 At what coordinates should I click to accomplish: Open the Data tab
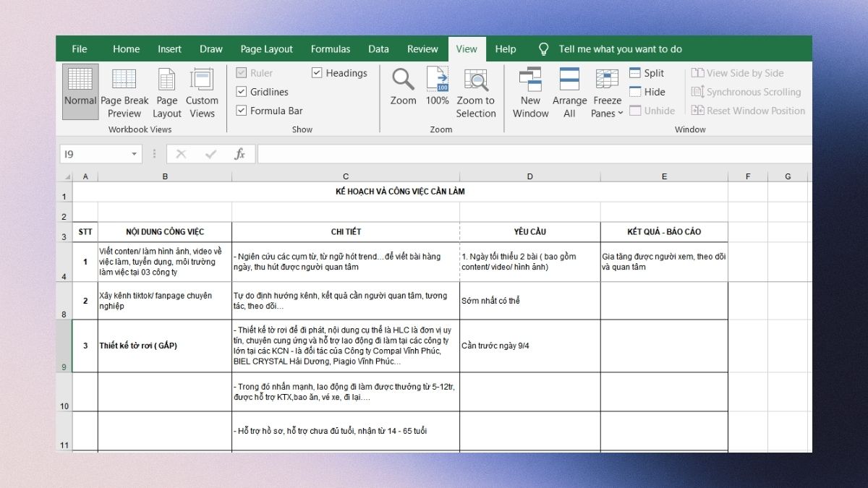[x=378, y=49]
